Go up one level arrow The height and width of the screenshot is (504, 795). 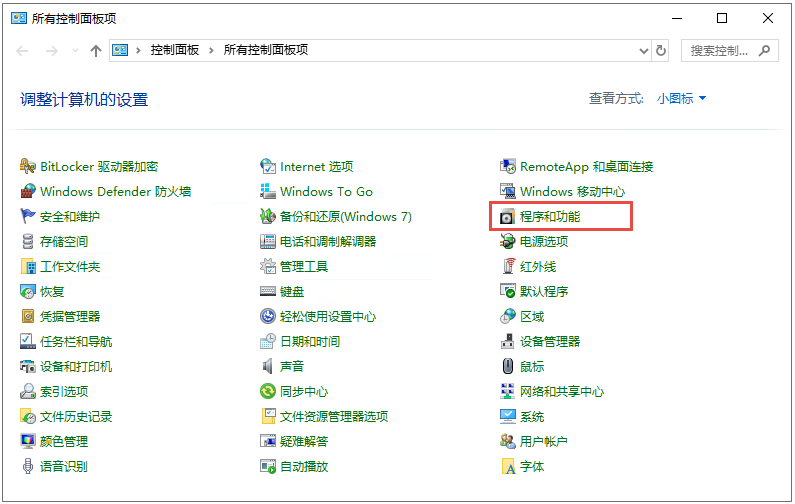pyautogui.click(x=96, y=51)
